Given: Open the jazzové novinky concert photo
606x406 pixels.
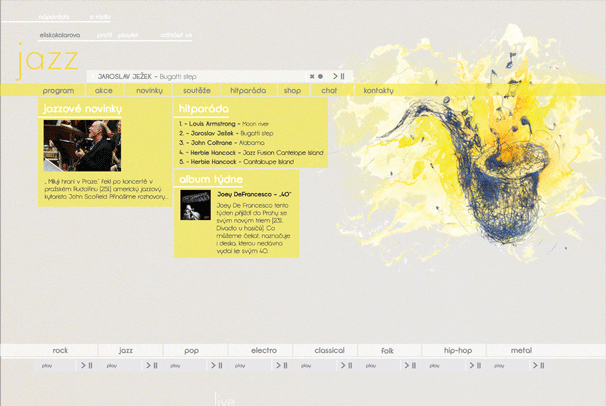Looking at the screenshot, I should tap(82, 146).
